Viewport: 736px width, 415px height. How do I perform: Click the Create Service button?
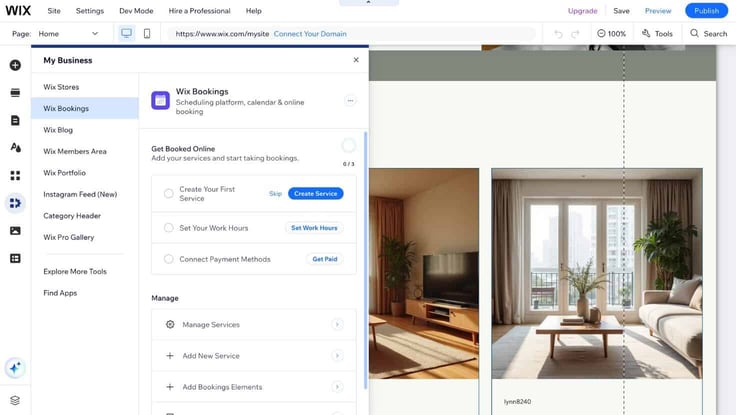pos(315,193)
